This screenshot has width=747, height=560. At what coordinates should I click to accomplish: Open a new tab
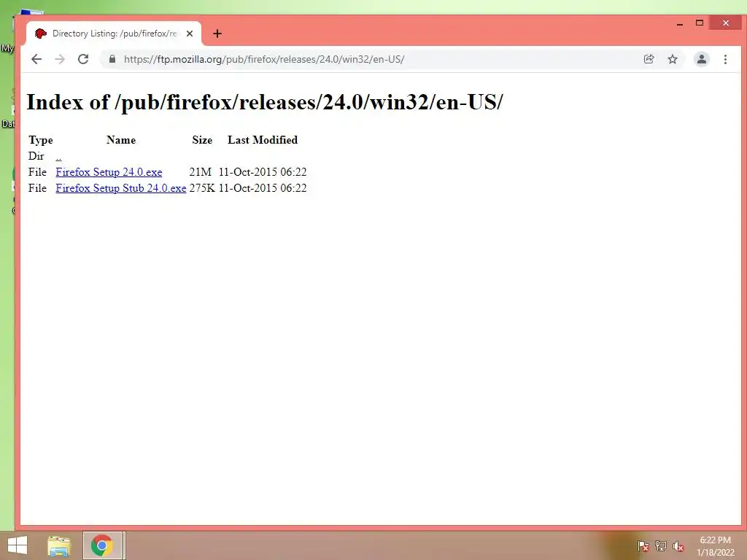click(x=217, y=34)
